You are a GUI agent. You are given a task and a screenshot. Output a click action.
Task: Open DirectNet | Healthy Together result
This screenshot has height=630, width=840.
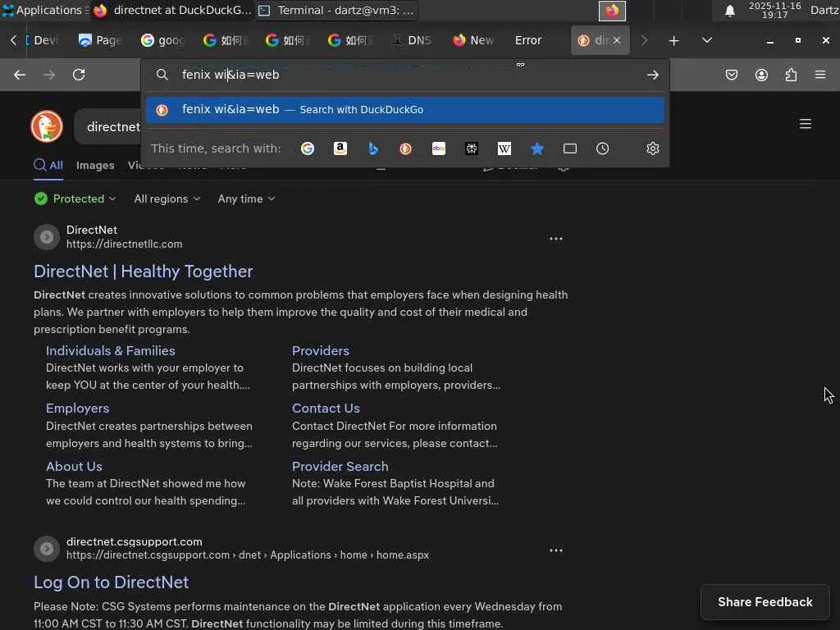pyautogui.click(x=143, y=272)
